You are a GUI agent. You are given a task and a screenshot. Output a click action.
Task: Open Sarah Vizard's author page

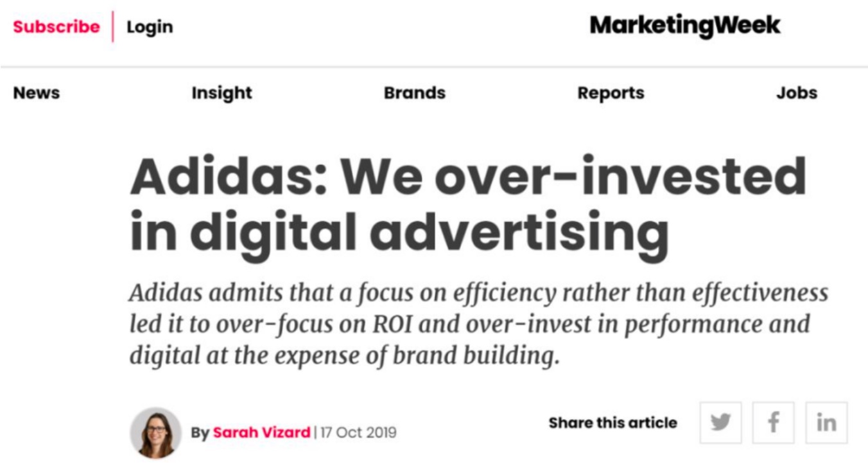pyautogui.click(x=261, y=432)
